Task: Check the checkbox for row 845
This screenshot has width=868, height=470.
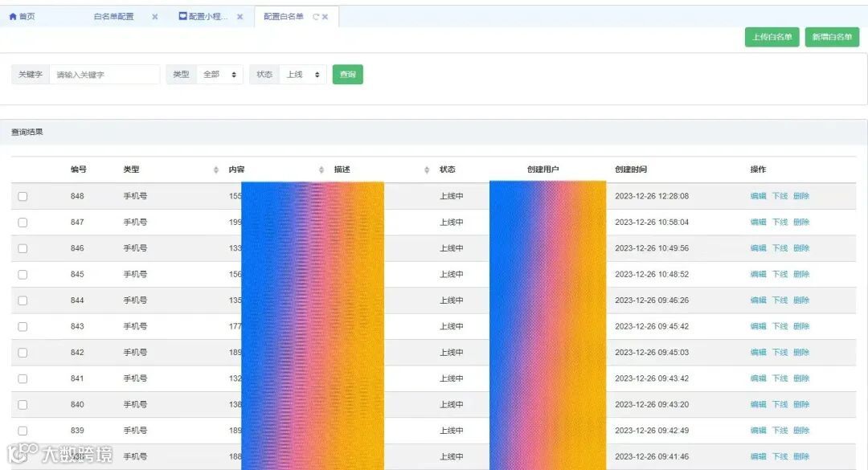Action: tap(23, 274)
